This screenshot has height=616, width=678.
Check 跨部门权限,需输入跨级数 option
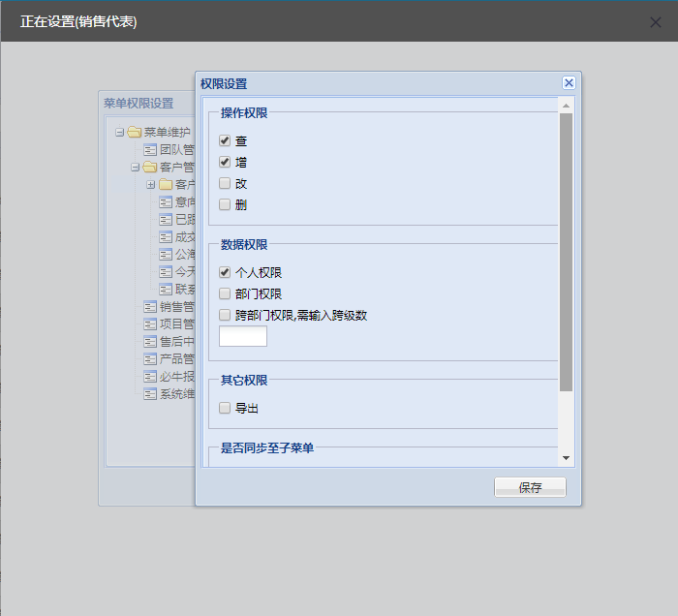click(225, 315)
